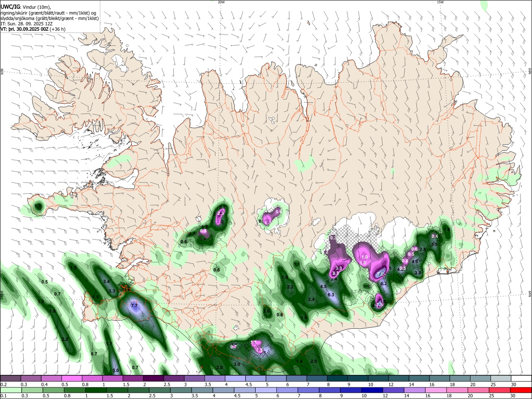Click the 7.7 precipitation value near Reykjavik
532x399 pixels.
pos(134,305)
